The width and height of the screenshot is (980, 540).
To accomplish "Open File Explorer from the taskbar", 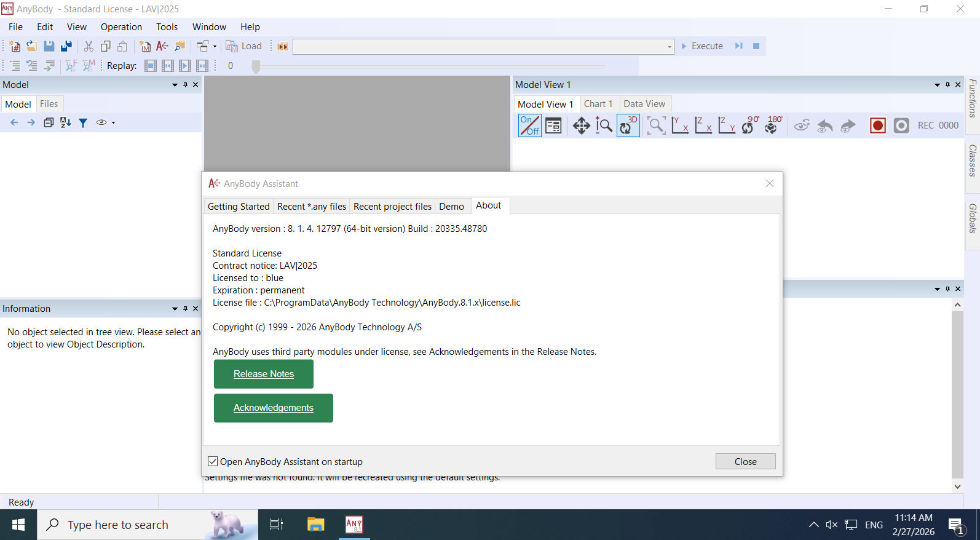I will pyautogui.click(x=315, y=525).
